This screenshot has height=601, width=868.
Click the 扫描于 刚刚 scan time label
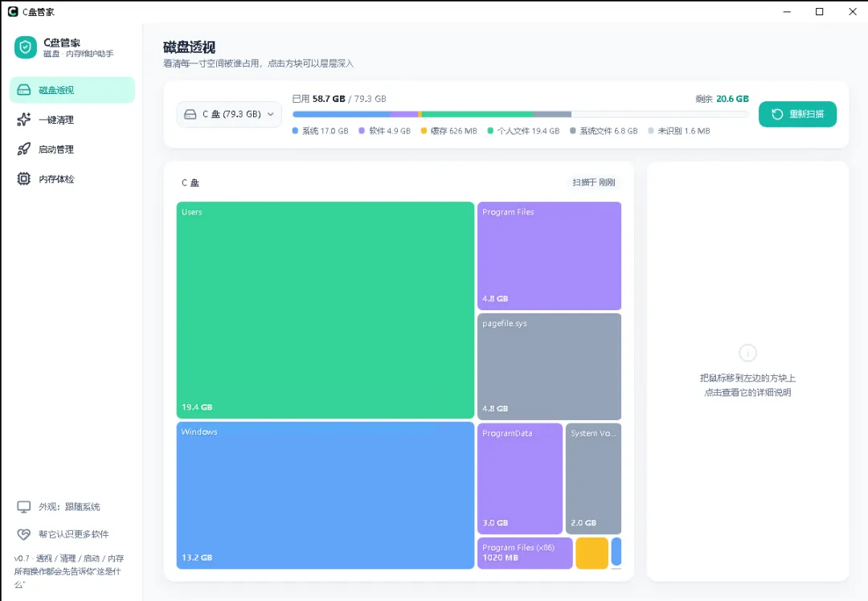[x=593, y=182]
